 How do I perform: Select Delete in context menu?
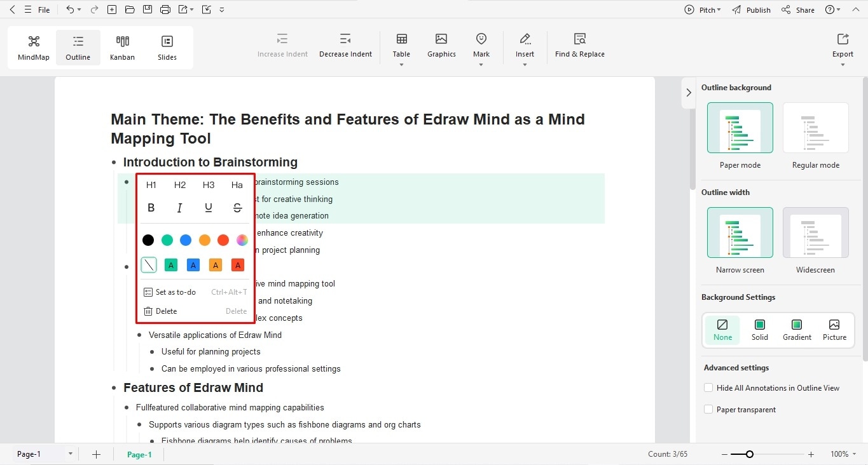[195, 311]
